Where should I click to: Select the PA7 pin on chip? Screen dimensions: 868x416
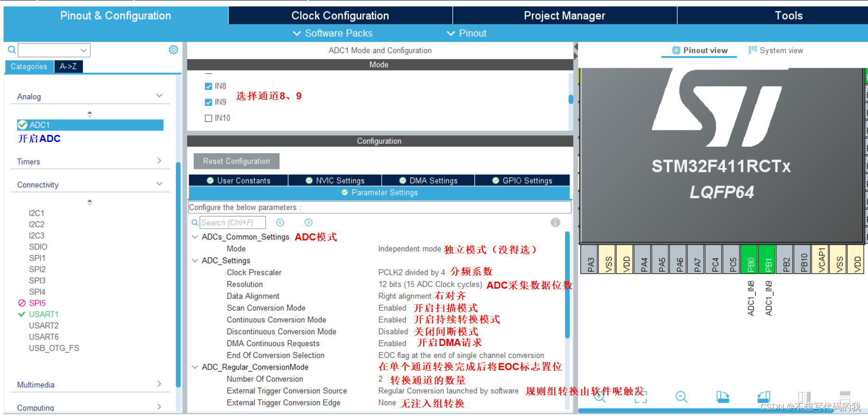coord(697,259)
